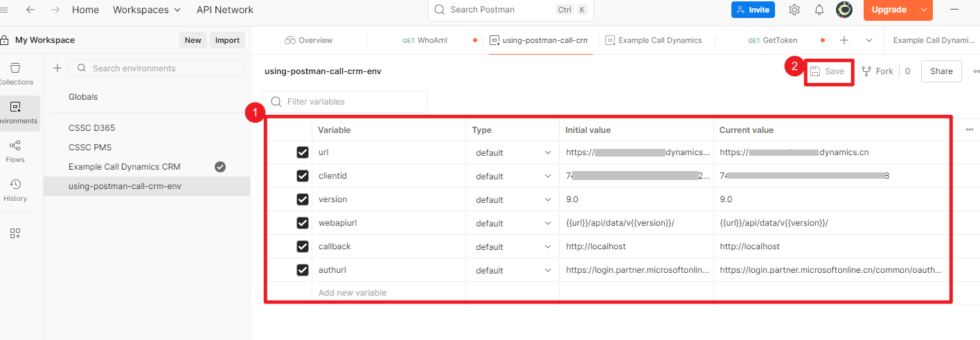Open type dropdown for version variable

pos(513,199)
